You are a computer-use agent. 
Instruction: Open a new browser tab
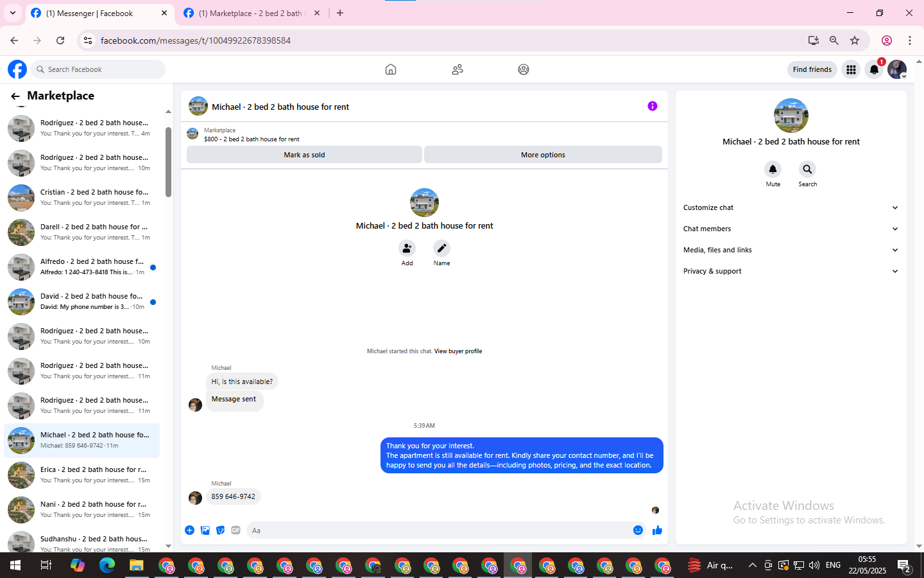pos(340,13)
